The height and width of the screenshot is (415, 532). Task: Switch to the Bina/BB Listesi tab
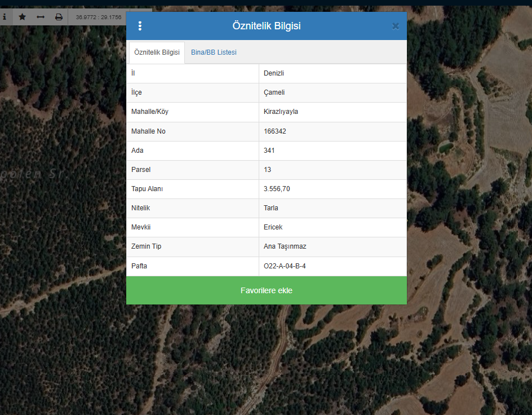(x=214, y=52)
